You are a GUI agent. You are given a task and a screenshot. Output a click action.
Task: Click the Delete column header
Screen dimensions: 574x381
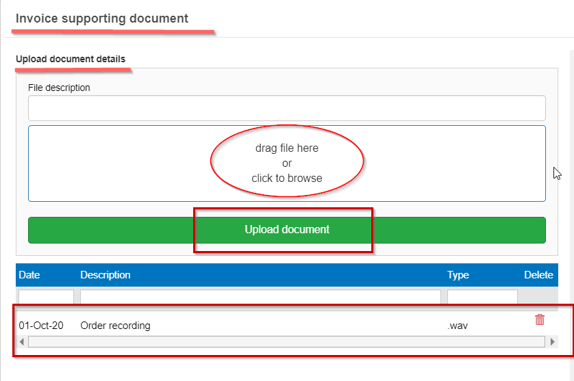tap(538, 275)
